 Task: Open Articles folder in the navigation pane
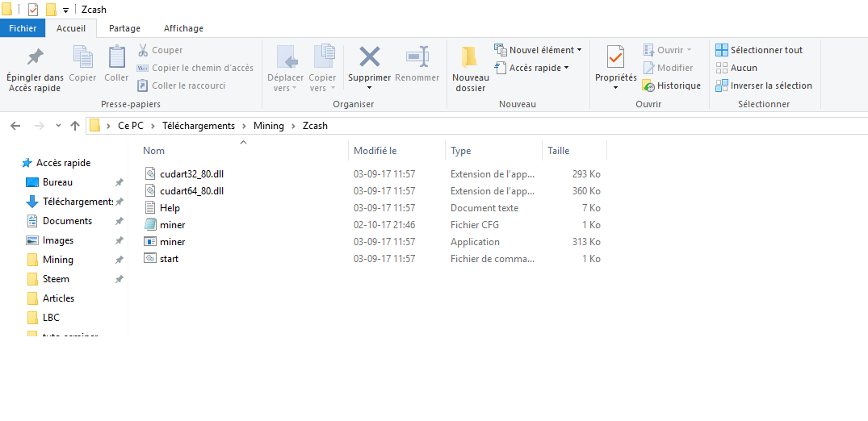click(58, 298)
